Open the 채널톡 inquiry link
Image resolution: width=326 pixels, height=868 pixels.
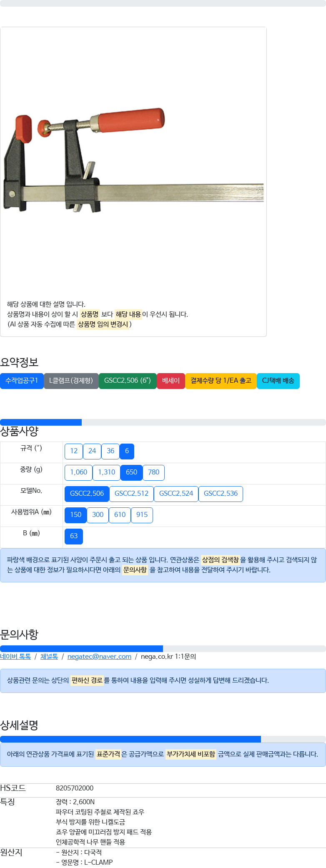click(x=49, y=657)
